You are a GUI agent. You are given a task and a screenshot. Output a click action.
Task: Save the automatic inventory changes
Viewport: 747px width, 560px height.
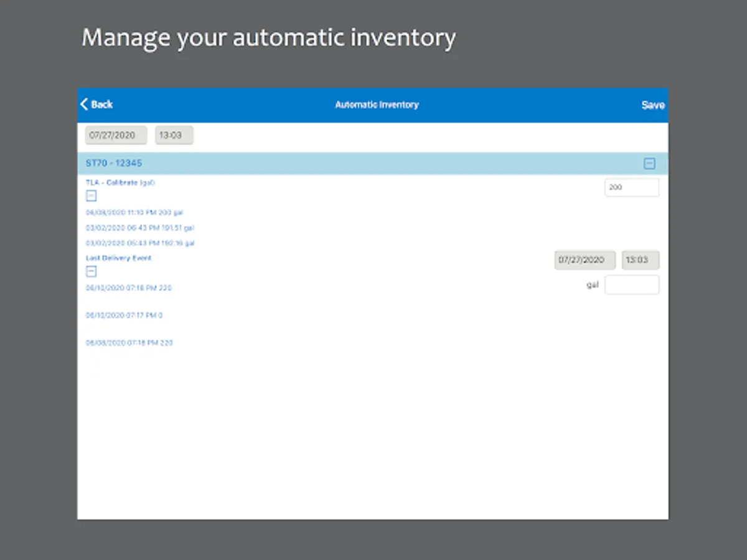click(652, 105)
